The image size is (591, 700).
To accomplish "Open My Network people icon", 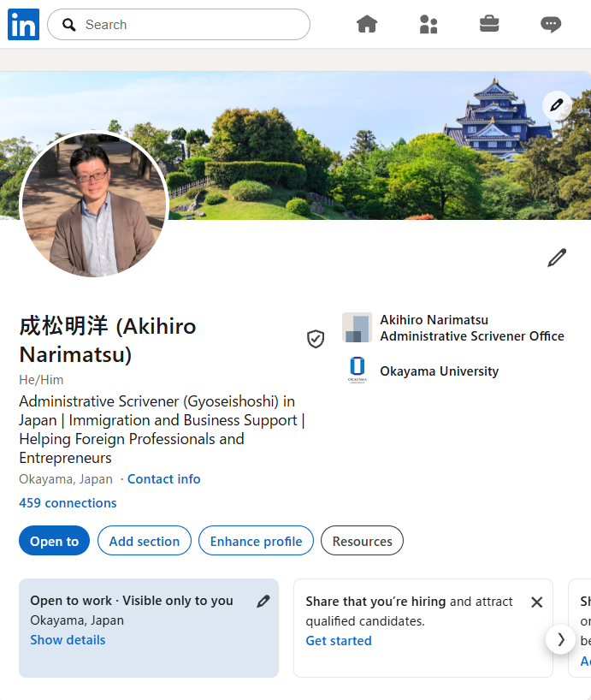I will pos(428,24).
